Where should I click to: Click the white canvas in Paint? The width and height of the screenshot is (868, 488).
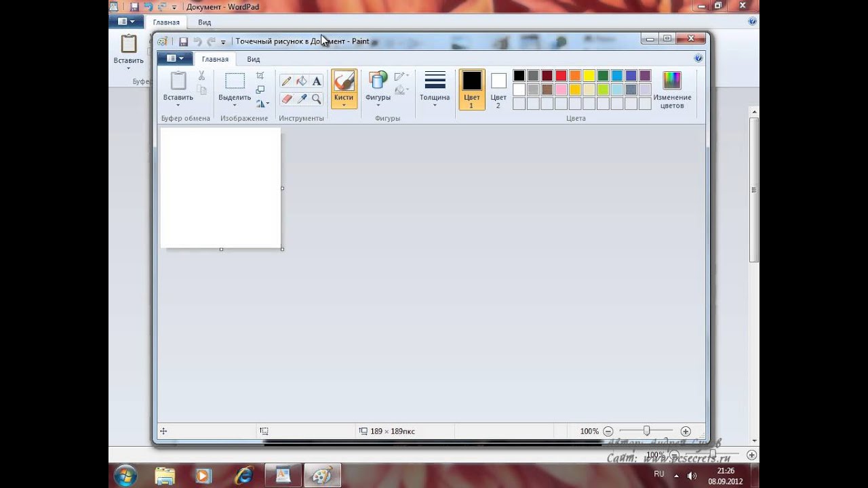[x=220, y=188]
